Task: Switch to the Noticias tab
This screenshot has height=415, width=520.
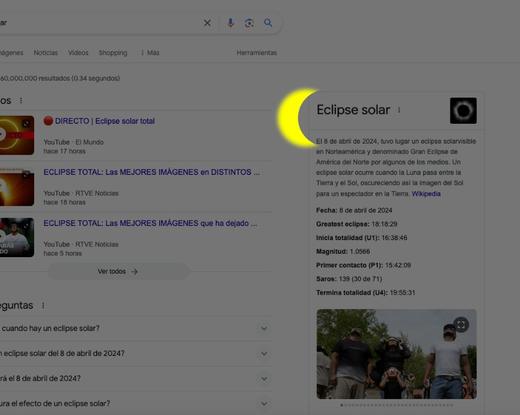Action: coord(46,53)
